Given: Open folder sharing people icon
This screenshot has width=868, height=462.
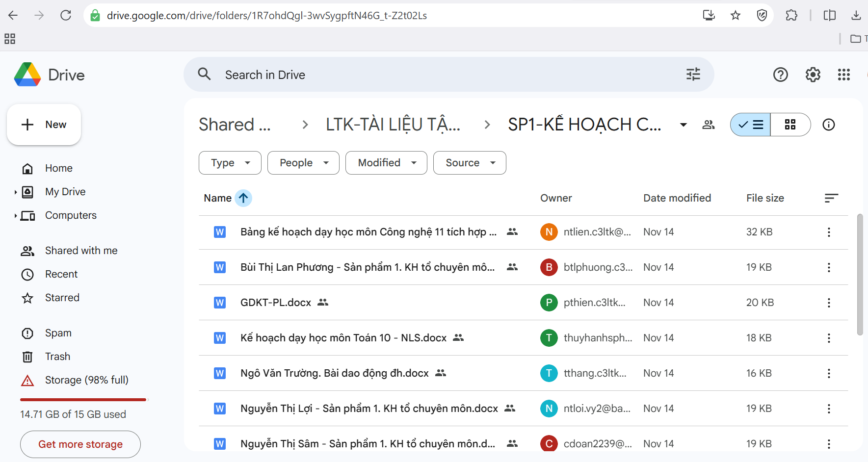Looking at the screenshot, I should [708, 125].
